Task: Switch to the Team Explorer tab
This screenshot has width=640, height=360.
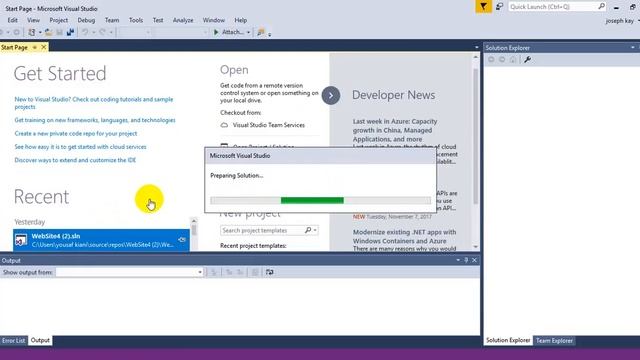Action: coord(554,340)
